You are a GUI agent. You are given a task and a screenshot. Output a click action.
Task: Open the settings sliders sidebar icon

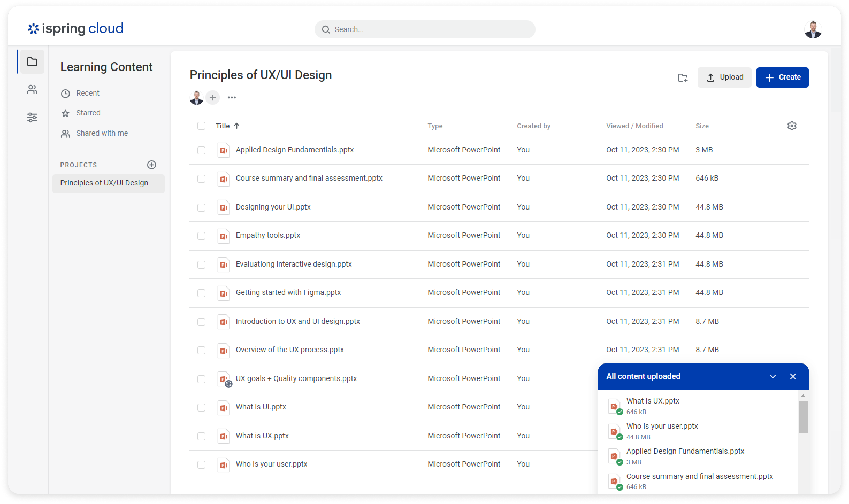32,118
